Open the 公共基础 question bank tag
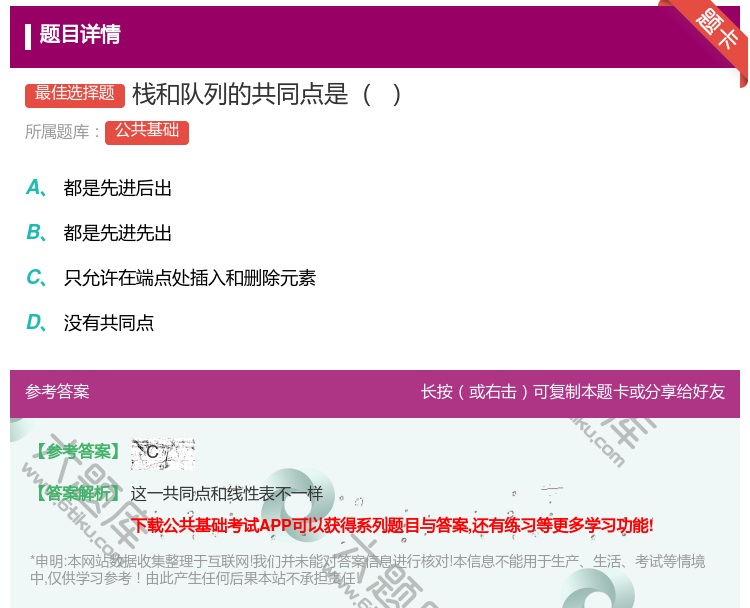This screenshot has height=608, width=750. tap(147, 132)
